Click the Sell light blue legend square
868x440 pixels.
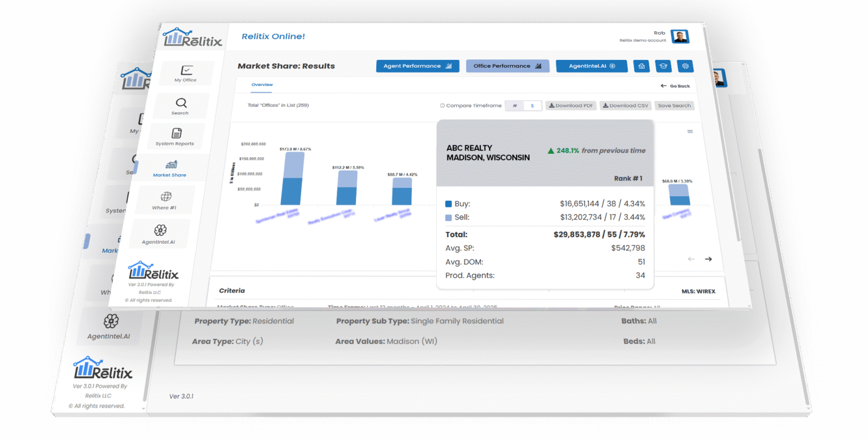pyautogui.click(x=449, y=217)
